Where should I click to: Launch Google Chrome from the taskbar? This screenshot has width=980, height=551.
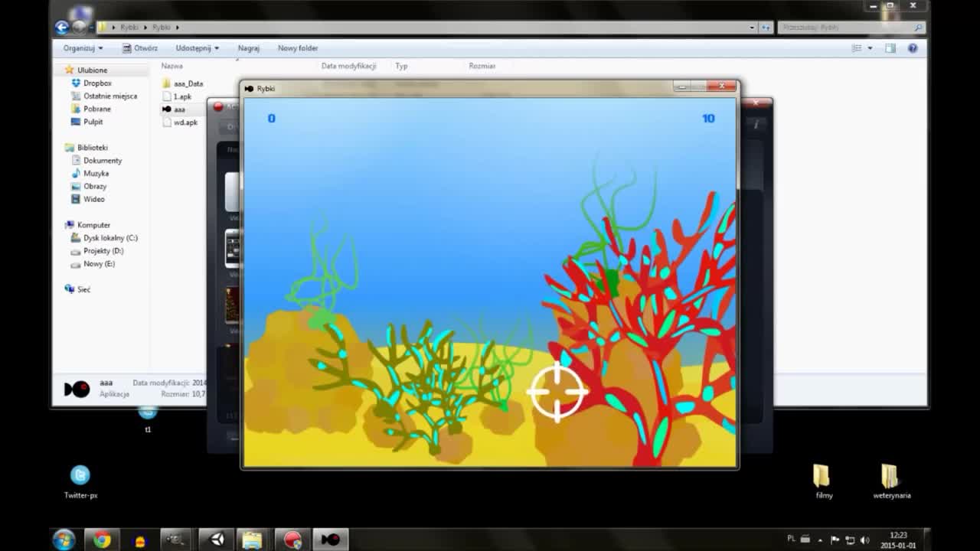(102, 540)
